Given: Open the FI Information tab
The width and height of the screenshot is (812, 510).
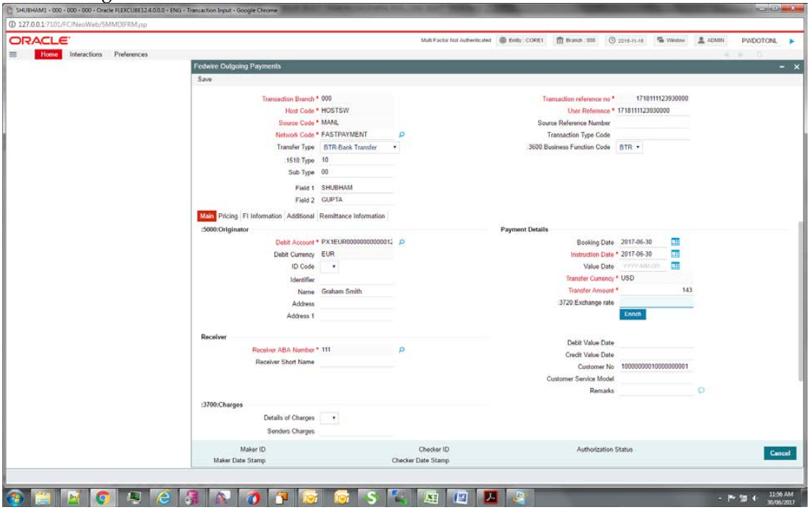Looking at the screenshot, I should click(262, 217).
